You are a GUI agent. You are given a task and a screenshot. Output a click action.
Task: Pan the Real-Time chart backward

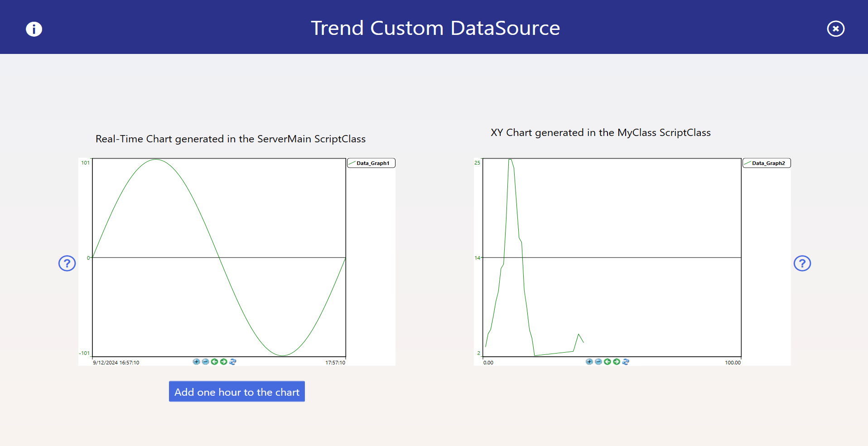coord(214,362)
